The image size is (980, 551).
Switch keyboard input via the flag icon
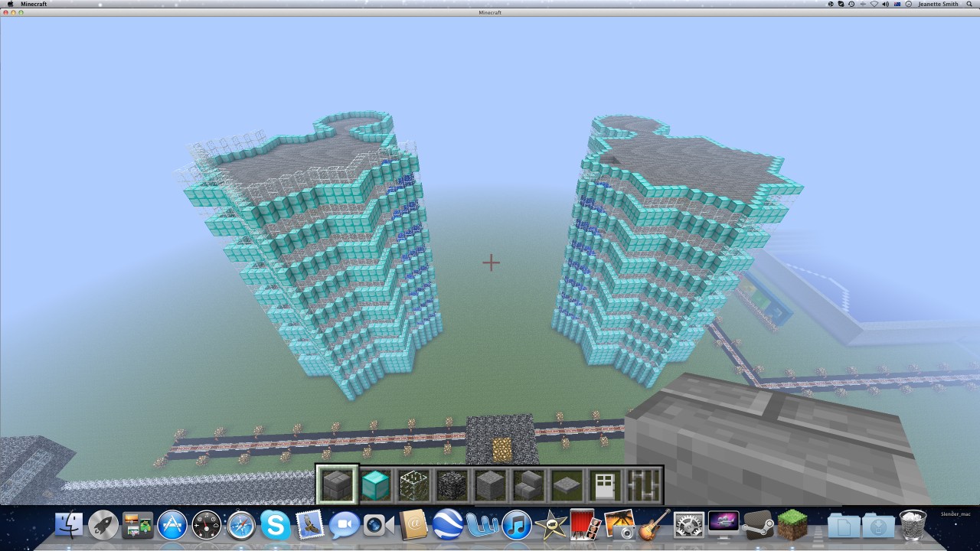click(x=897, y=4)
